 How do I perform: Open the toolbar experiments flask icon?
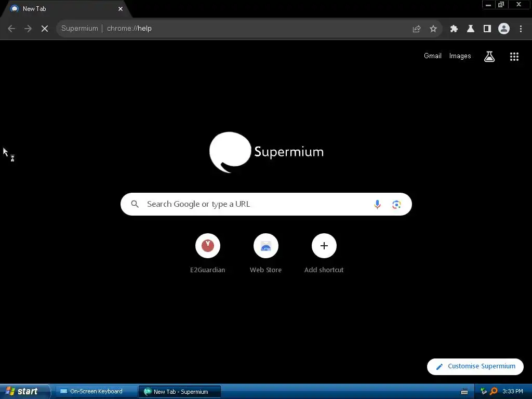tap(470, 29)
